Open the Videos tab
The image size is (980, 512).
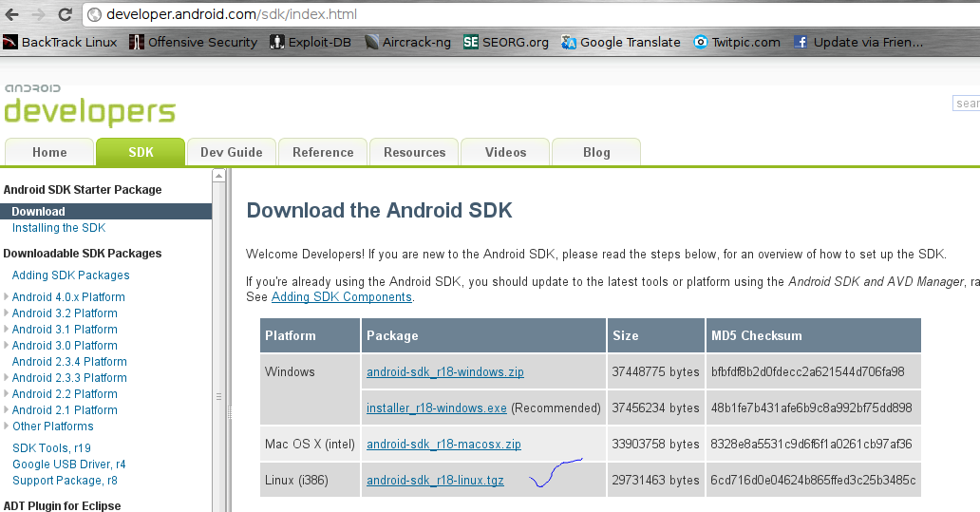[x=505, y=152]
